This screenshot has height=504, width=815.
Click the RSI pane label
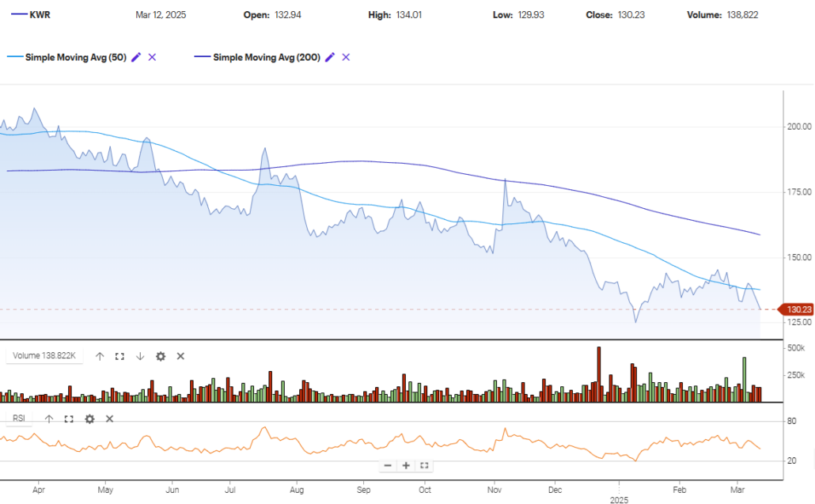point(19,419)
